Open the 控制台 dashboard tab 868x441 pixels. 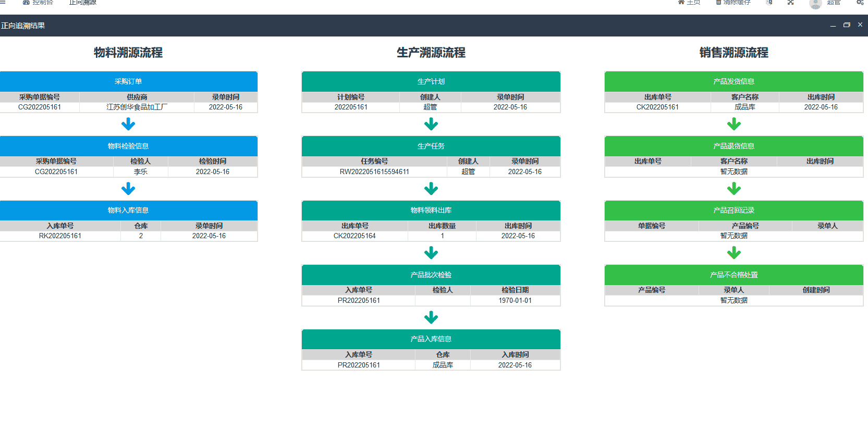coord(38,3)
